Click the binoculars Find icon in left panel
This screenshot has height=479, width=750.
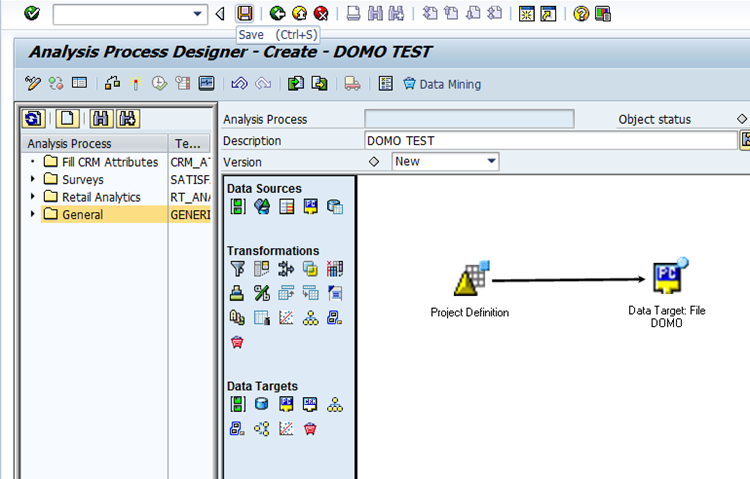click(x=101, y=118)
